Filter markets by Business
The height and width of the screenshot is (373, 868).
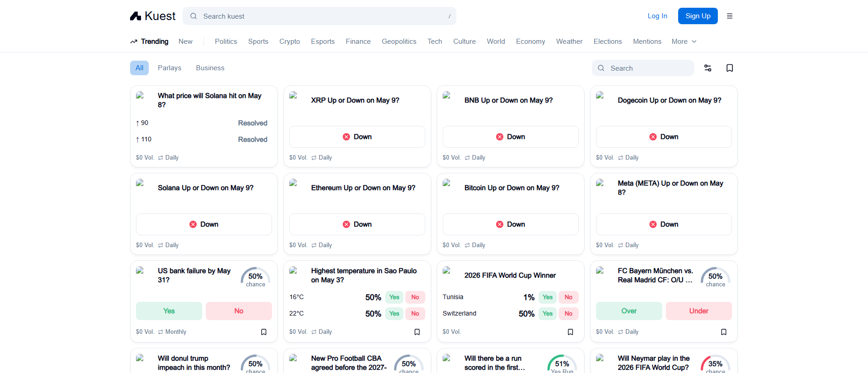pyautogui.click(x=210, y=68)
